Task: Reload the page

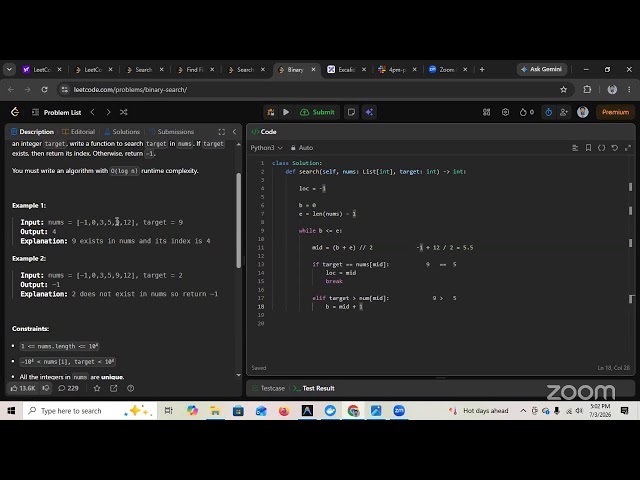Action: [x=44, y=89]
